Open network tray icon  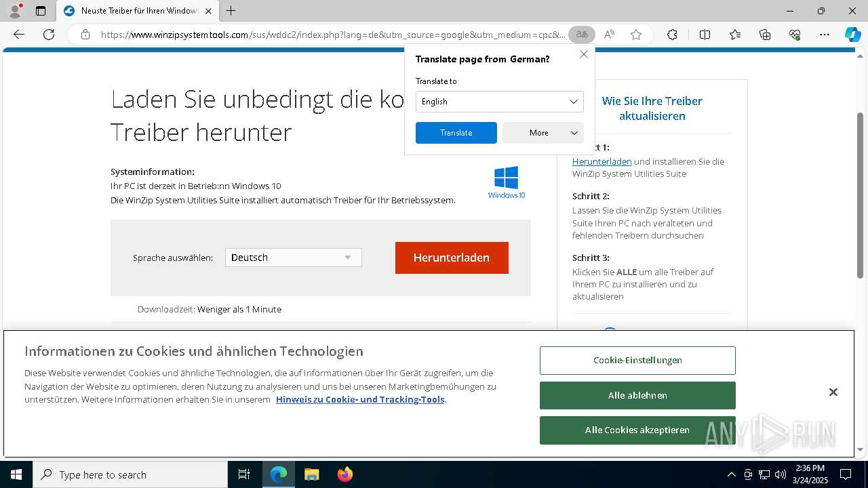[764, 474]
